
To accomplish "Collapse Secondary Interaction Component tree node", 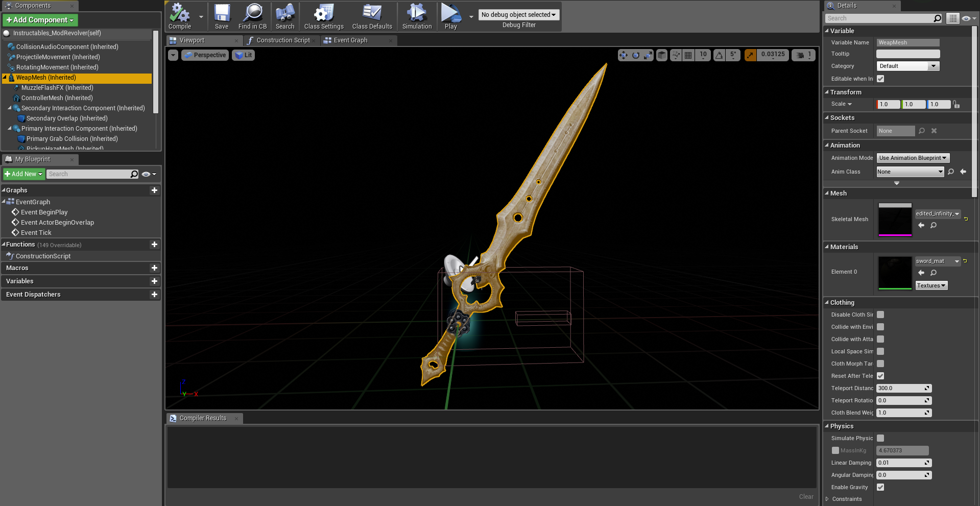I will (10, 108).
